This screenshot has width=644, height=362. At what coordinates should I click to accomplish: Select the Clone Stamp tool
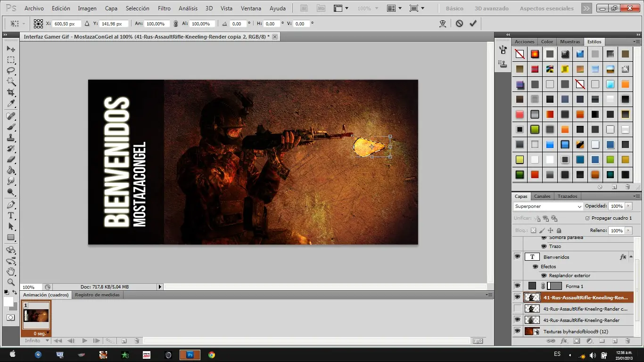pos(9,137)
